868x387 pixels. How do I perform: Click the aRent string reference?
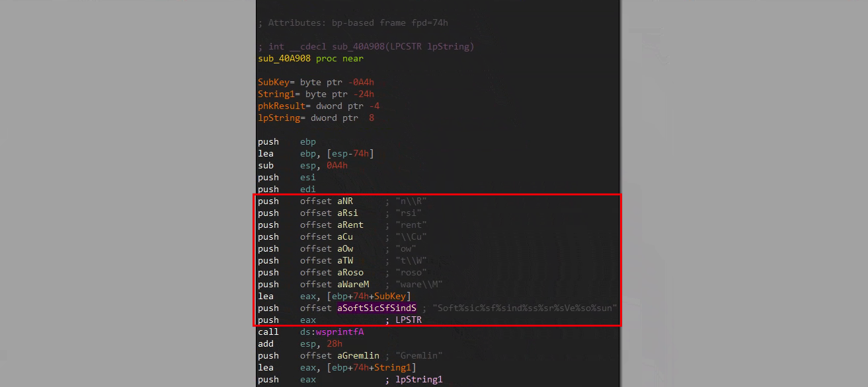(350, 225)
